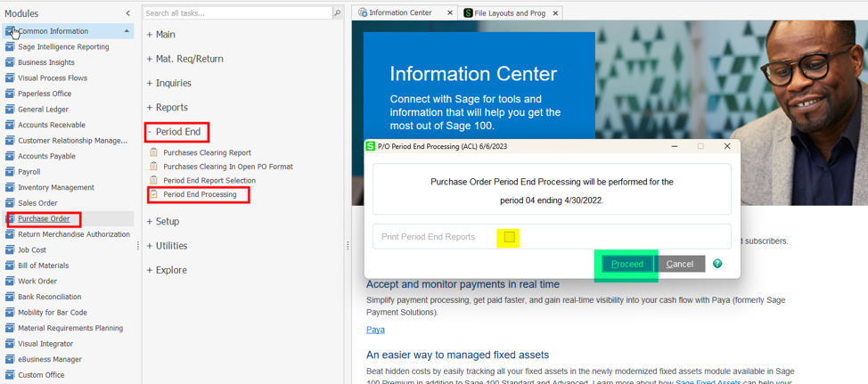
Task: Open the Sales Order module icon
Action: (x=10, y=203)
